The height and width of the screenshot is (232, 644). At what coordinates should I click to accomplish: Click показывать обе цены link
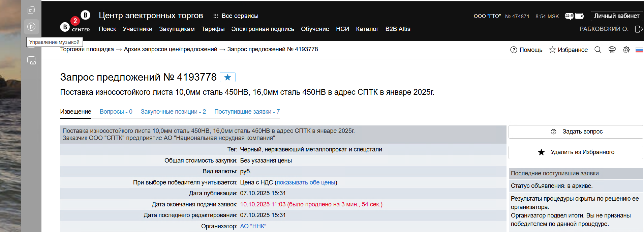306,182
